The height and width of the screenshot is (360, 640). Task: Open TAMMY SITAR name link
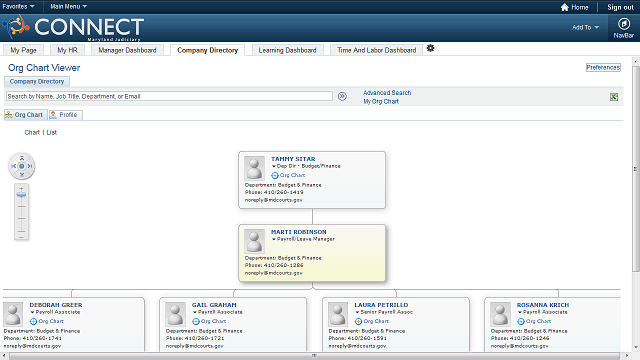click(293, 159)
